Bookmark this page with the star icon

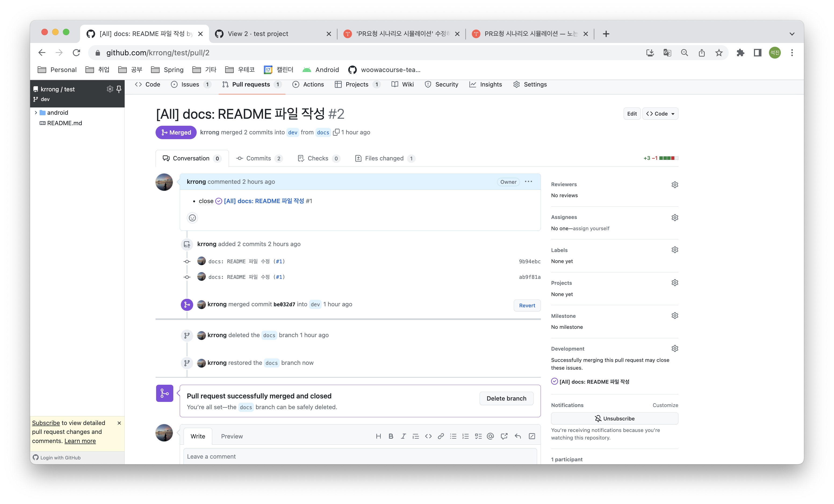coord(718,53)
